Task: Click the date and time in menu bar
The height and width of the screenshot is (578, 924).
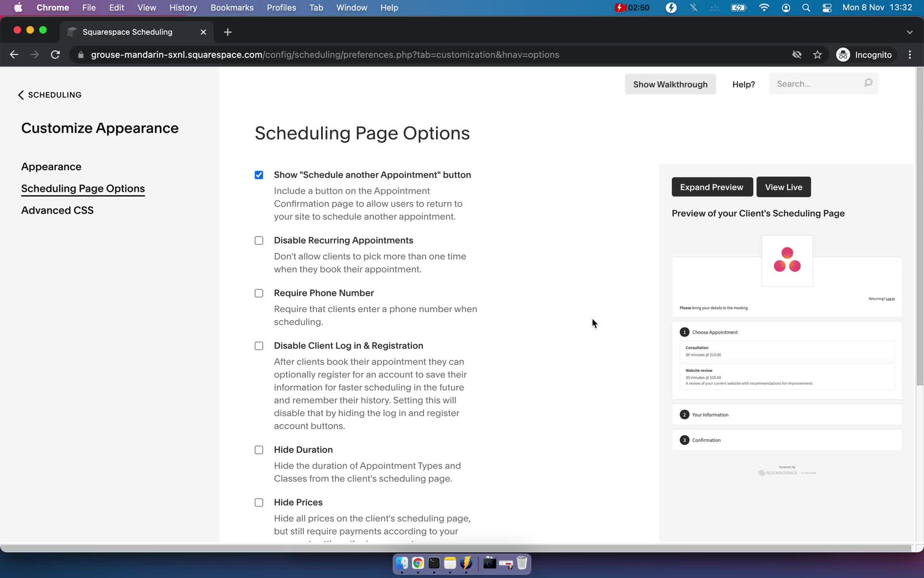Action: click(877, 8)
